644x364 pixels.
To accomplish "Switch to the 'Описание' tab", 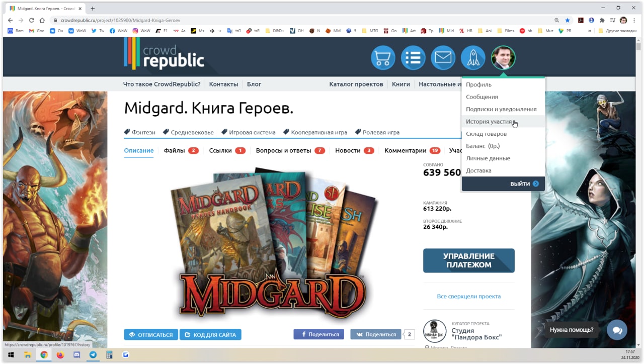I will click(139, 150).
